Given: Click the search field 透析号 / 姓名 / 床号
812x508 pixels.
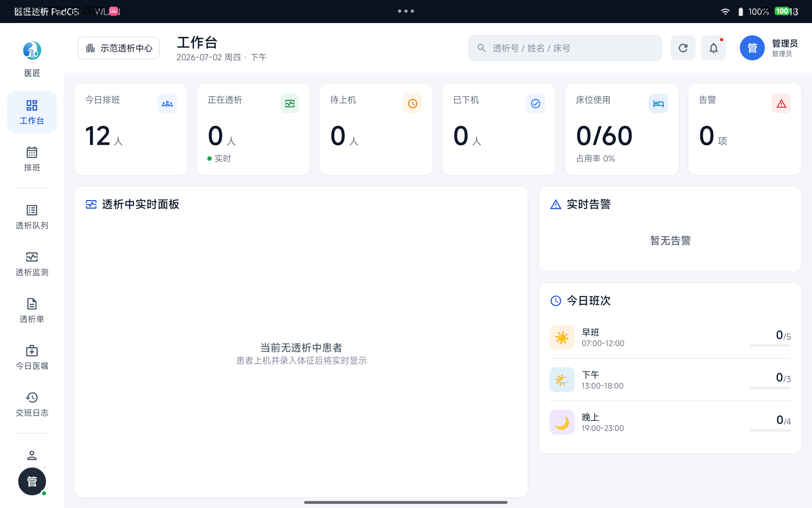Looking at the screenshot, I should pos(565,48).
